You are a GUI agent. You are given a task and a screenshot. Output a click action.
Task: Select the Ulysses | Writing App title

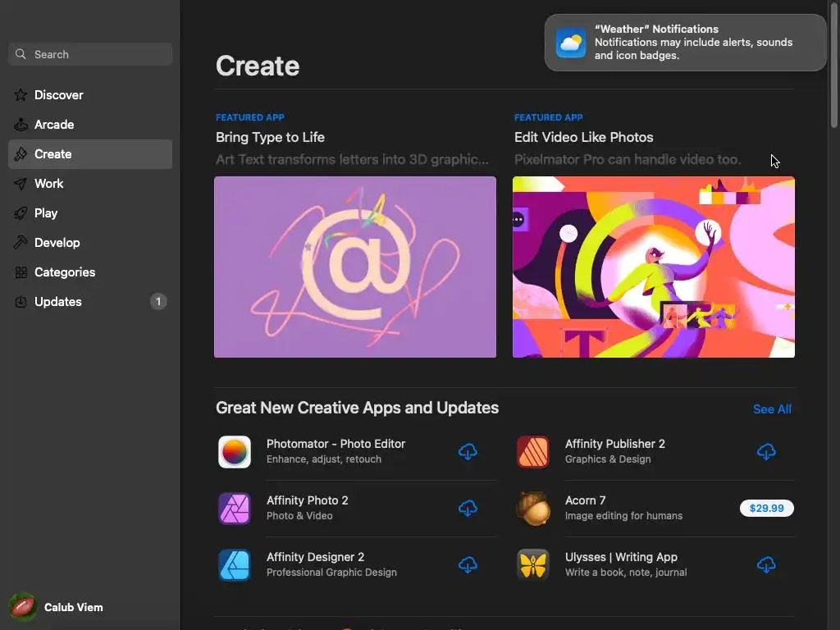click(x=622, y=557)
